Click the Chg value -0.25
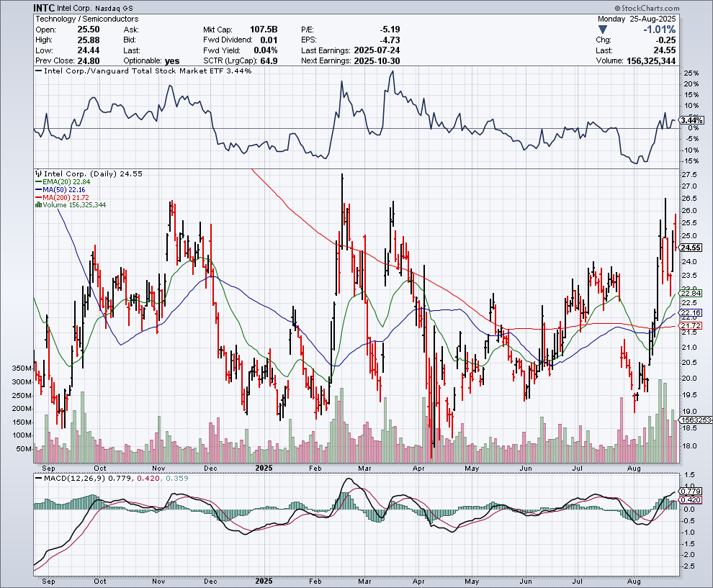The width and height of the screenshot is (713, 588). 665,40
